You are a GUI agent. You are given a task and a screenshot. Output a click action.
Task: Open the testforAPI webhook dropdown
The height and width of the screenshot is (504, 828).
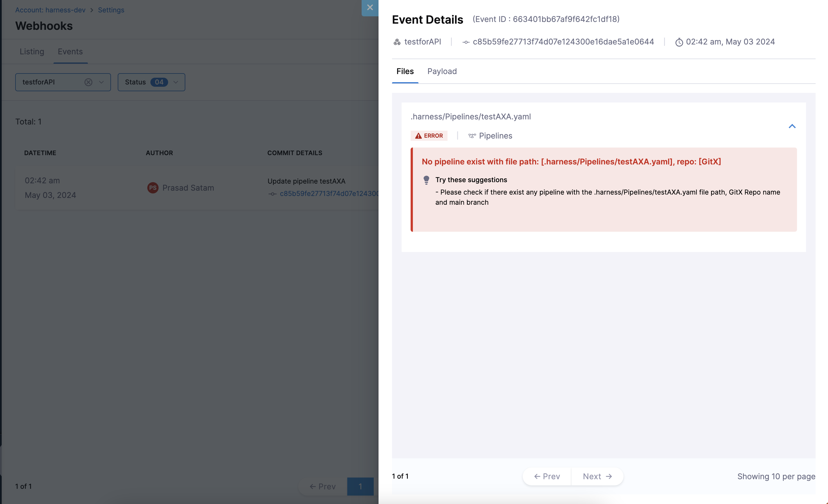click(101, 82)
